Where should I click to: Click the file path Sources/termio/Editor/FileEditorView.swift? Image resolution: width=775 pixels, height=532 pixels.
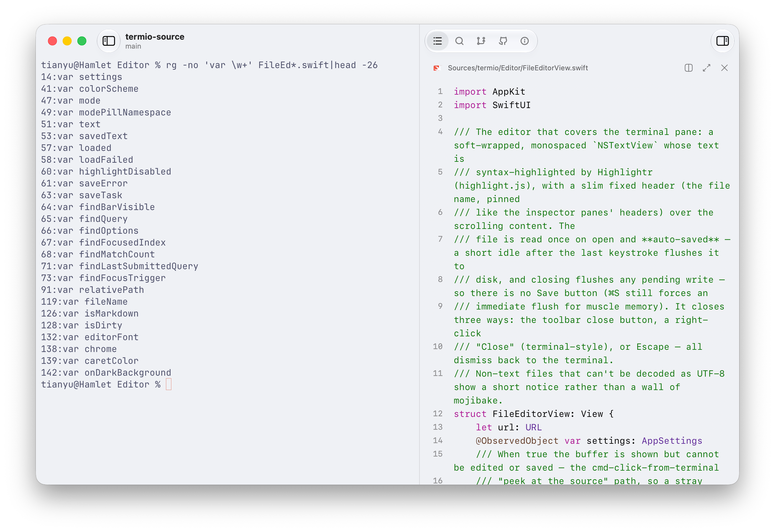518,68
